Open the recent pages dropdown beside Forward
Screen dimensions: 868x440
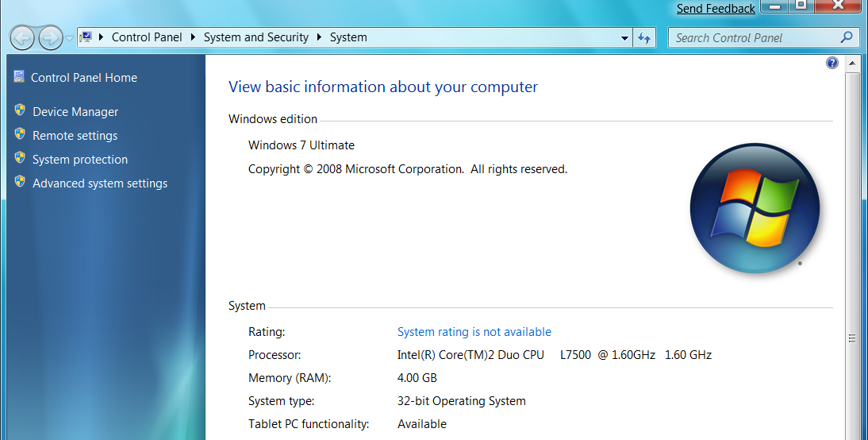coord(69,38)
